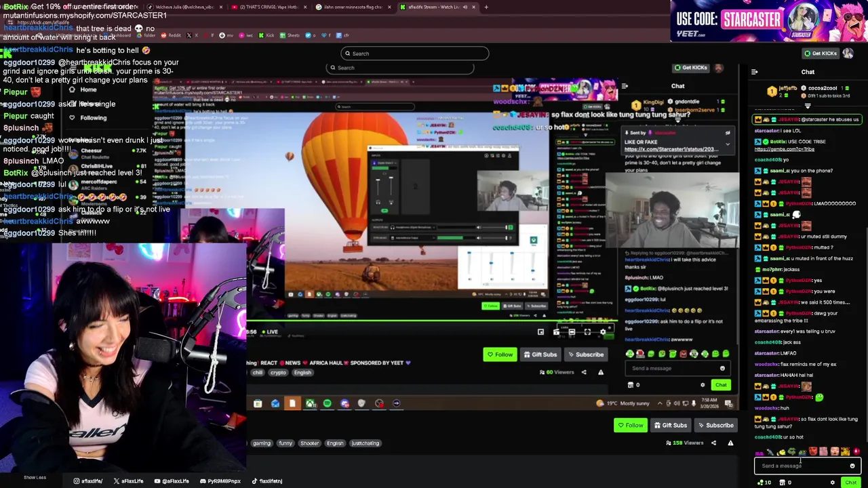Expand the pinned message chevron
Screen dimensions: 868x488
[x=728, y=144]
